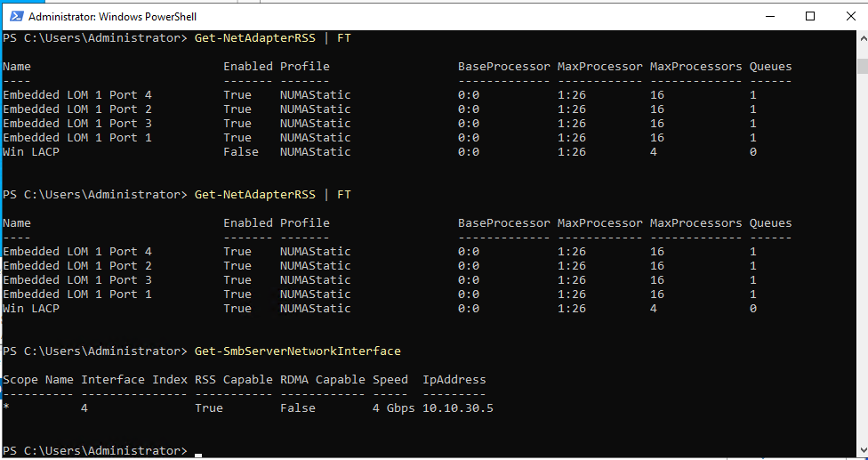Minimize the PowerShell window

(769, 17)
